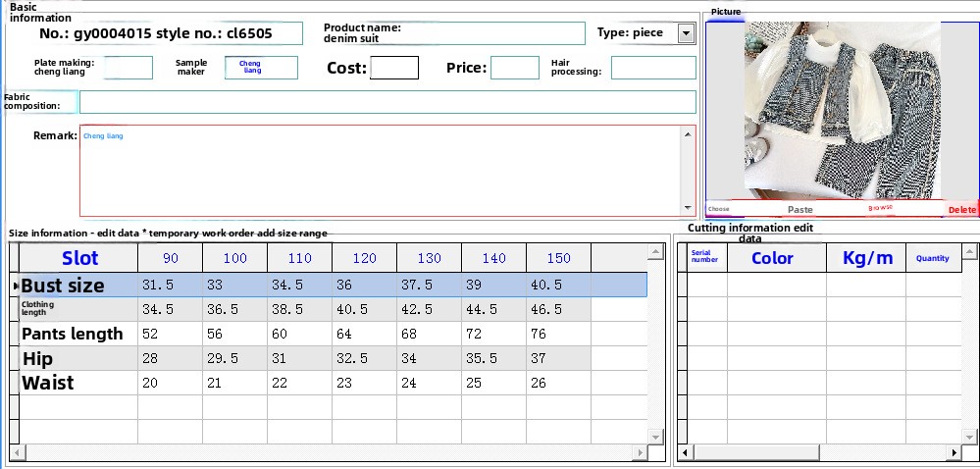The height and width of the screenshot is (469, 980).
Task: Click the Slot column header
Action: click(x=79, y=258)
